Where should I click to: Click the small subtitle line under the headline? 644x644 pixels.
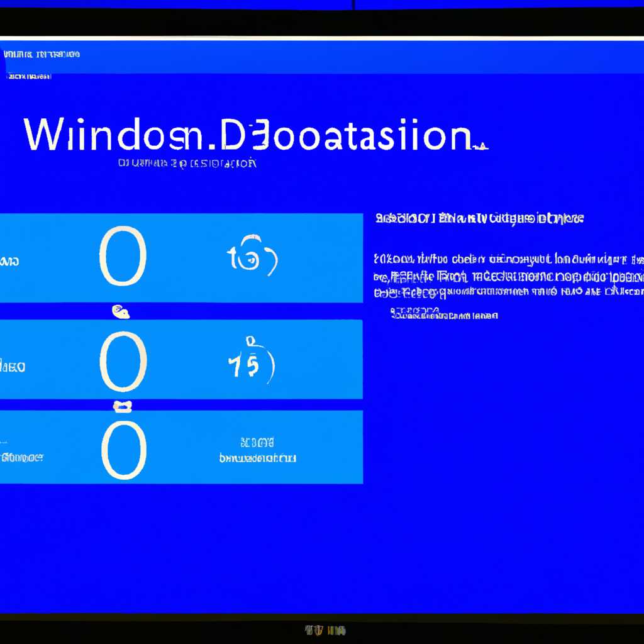click(x=187, y=163)
